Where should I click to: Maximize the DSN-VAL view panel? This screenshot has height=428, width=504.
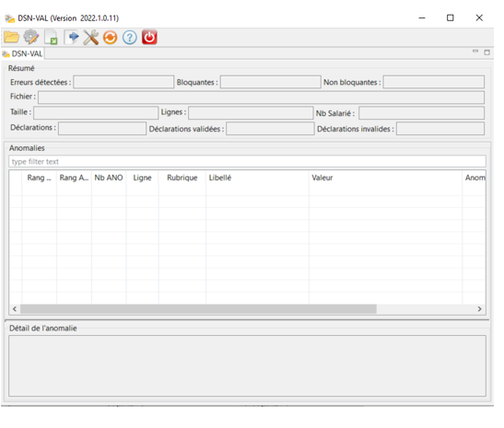[487, 52]
